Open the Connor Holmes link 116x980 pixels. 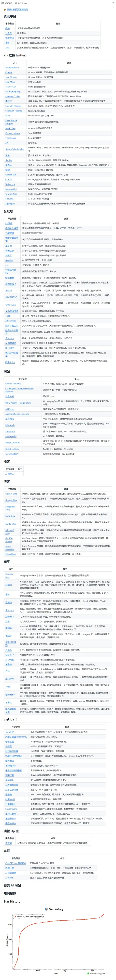[x=13, y=133]
